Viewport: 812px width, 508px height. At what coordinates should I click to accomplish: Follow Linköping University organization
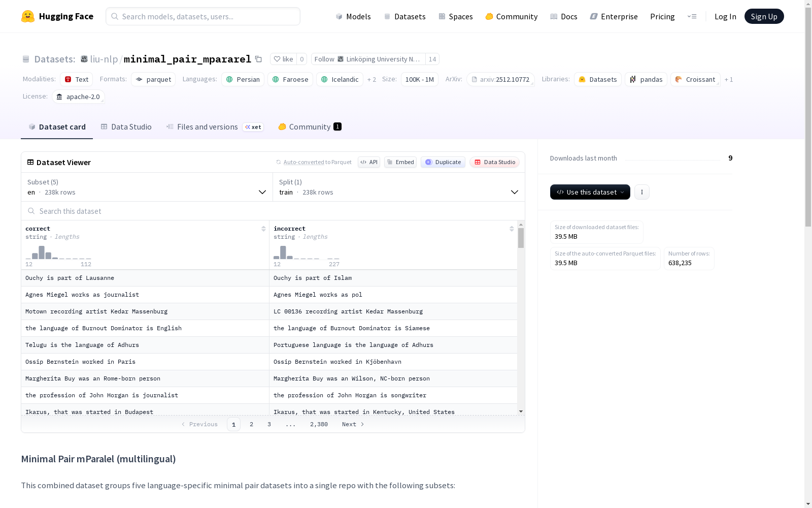pos(368,59)
